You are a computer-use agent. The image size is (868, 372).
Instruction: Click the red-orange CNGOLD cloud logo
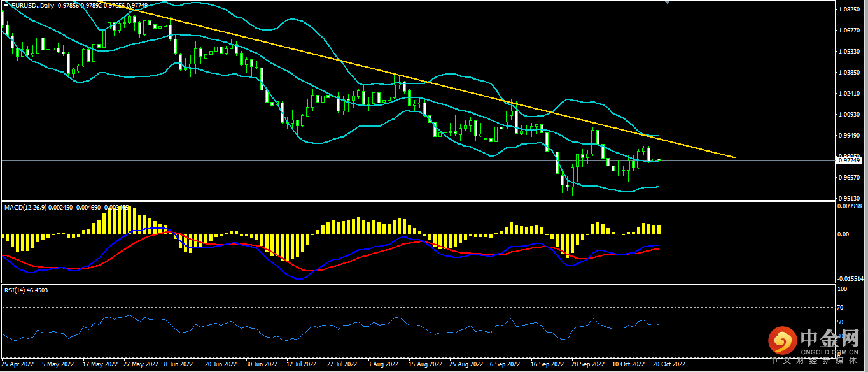tap(781, 342)
